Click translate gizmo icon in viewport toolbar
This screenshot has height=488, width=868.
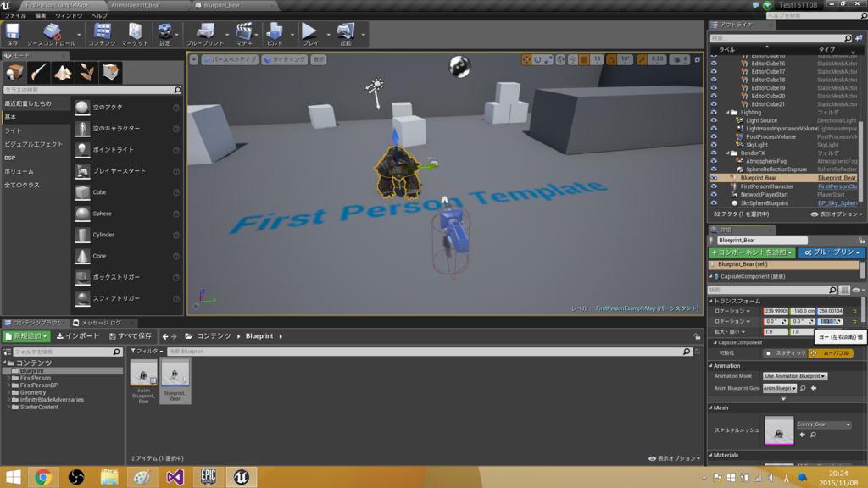[x=526, y=60]
